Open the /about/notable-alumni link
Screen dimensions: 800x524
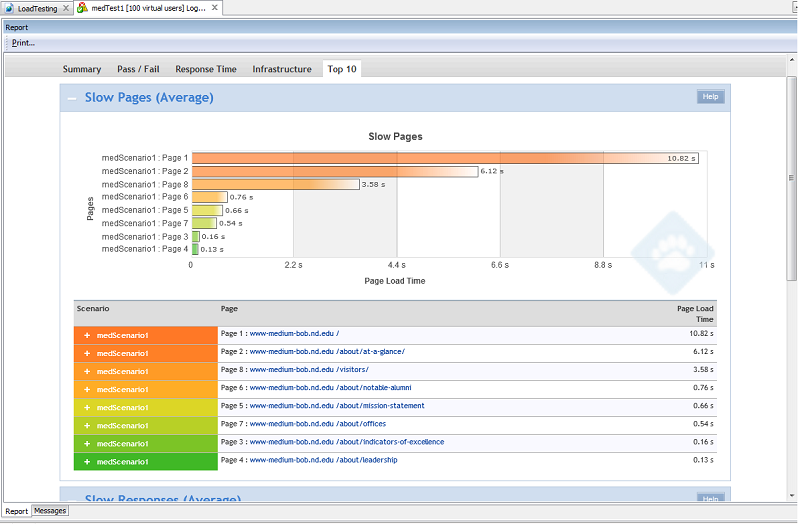click(330, 388)
